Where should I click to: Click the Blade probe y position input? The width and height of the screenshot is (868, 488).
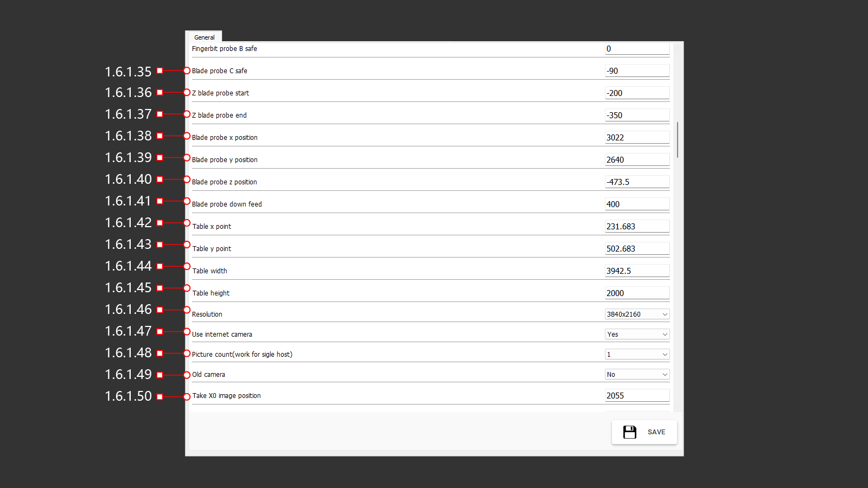637,160
